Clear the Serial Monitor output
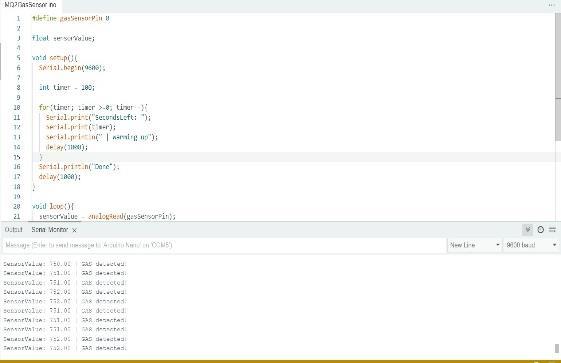The width and height of the screenshot is (561, 363). tap(552, 230)
